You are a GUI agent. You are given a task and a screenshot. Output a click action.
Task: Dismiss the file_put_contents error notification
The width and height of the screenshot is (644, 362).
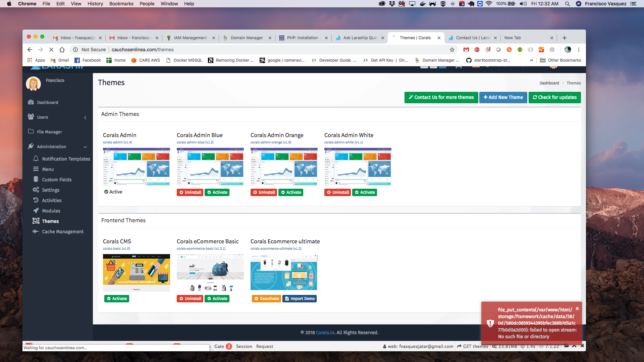coord(577,308)
